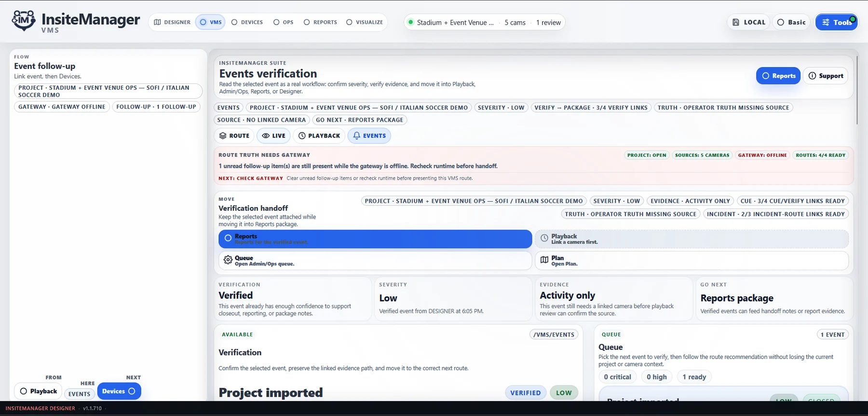This screenshot has width=868, height=416.
Task: Click the Reports handoff card
Action: tap(375, 239)
